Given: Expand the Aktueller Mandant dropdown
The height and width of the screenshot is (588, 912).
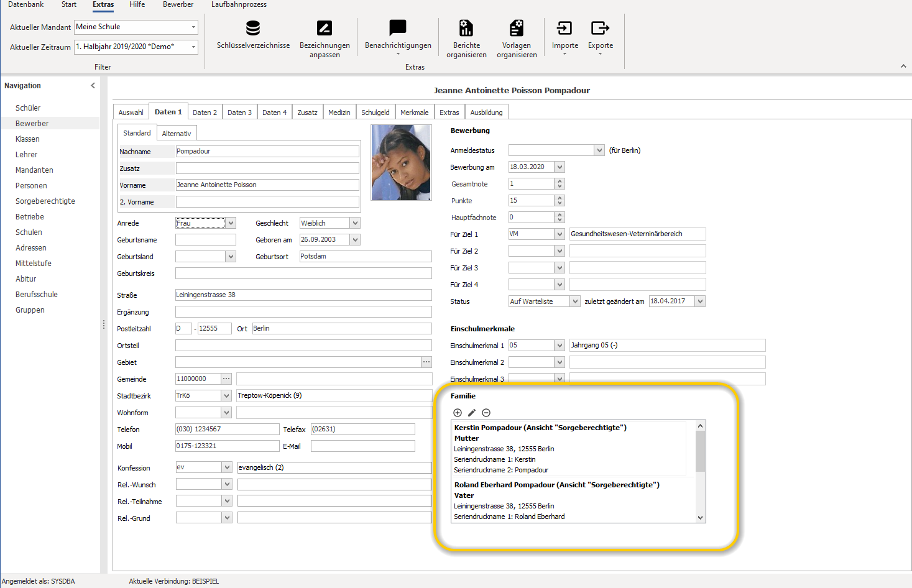Looking at the screenshot, I should coord(193,27).
